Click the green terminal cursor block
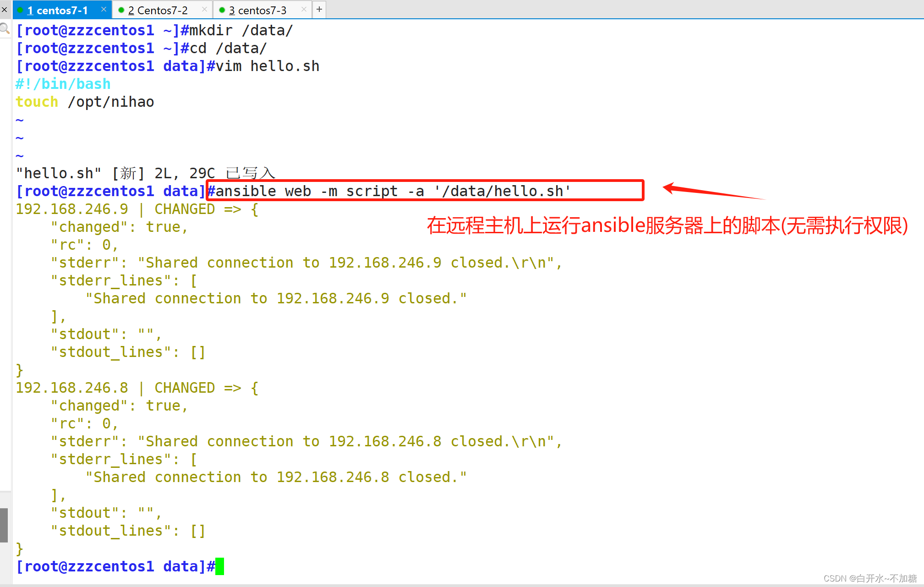The image size is (924, 587). 219,566
